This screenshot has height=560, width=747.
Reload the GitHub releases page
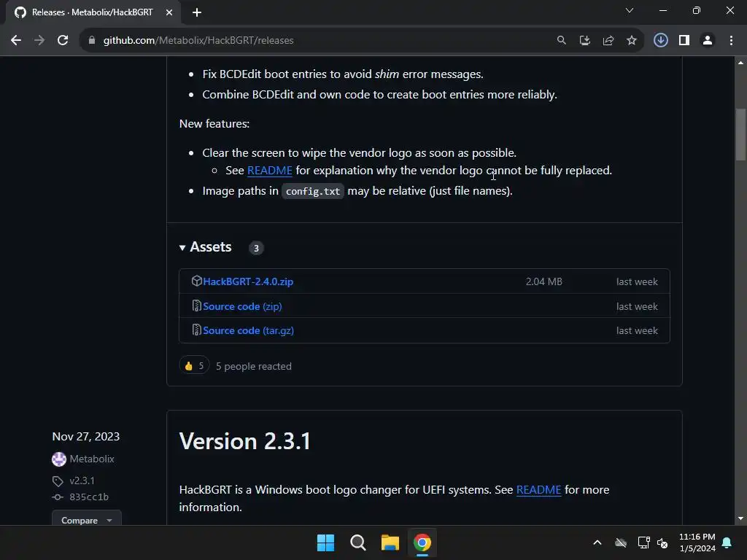(x=63, y=41)
